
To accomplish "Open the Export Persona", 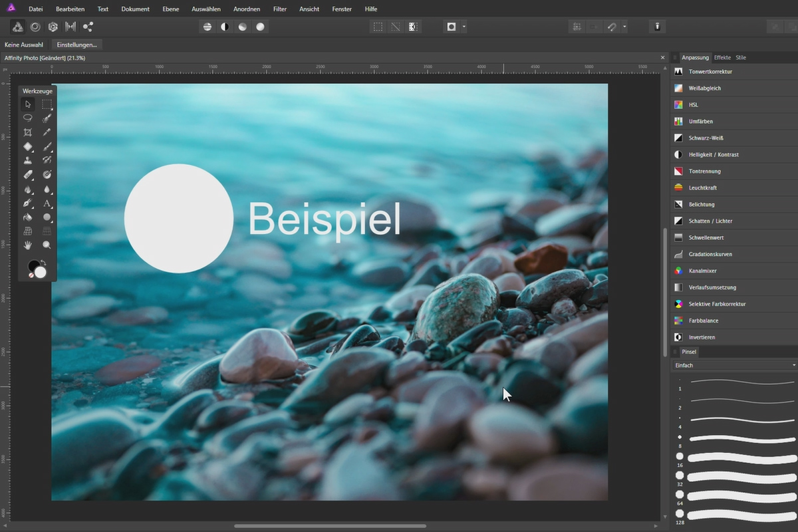I will 87,27.
